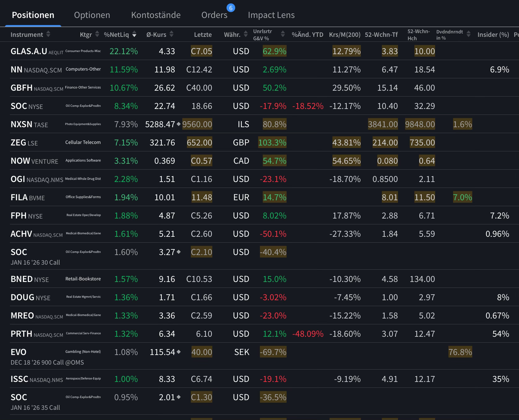Viewport: 519px width, 420px height.
Task: Click the diamond marker beside NXSN's 5288.47
Action: (179, 124)
